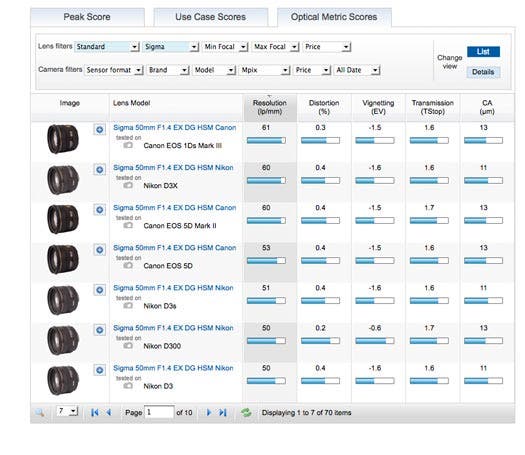Open Sigma 50mm Nikon link tested on Nikon D300
The height and width of the screenshot is (455, 525).
(x=173, y=328)
